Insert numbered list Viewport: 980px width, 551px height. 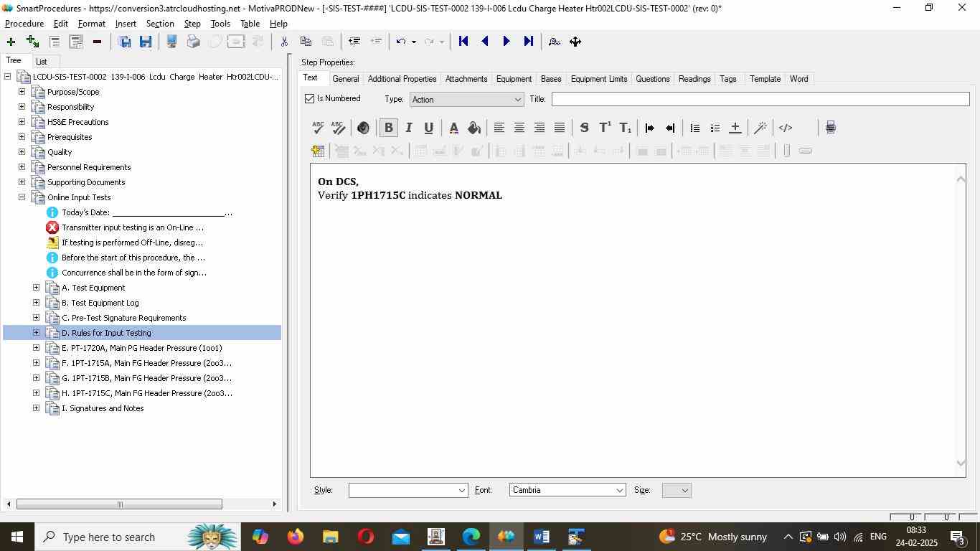point(715,128)
